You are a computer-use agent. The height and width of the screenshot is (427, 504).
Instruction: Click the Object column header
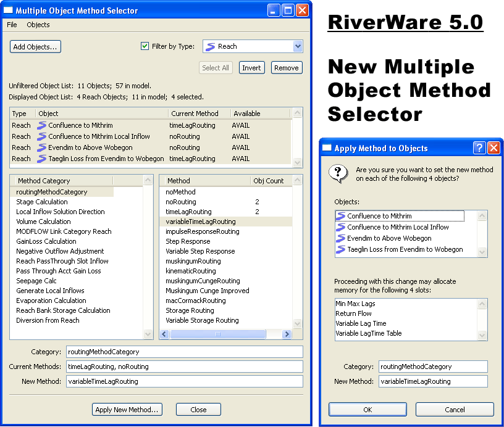pyautogui.click(x=102, y=114)
